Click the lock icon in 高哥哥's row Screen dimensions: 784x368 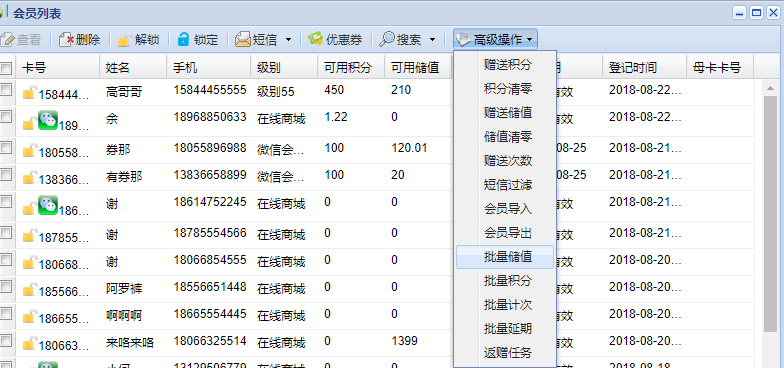pyautogui.click(x=30, y=92)
